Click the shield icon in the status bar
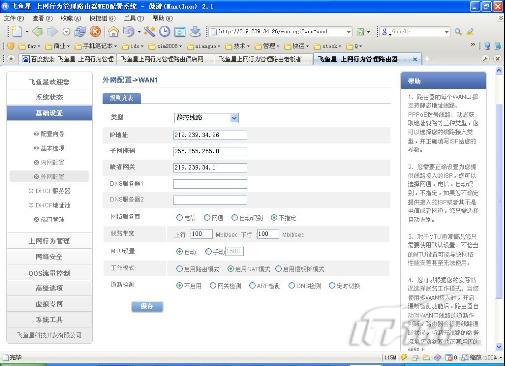 (x=404, y=358)
